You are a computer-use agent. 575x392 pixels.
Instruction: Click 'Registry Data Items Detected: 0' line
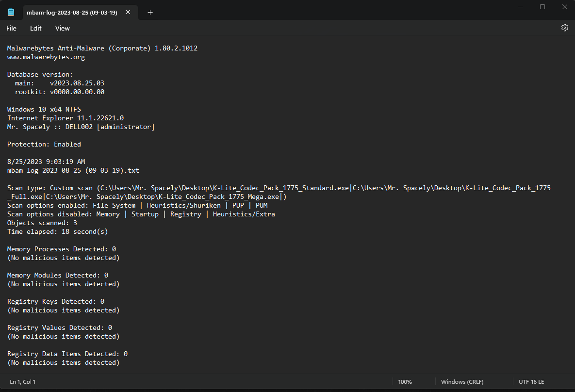[67, 354]
